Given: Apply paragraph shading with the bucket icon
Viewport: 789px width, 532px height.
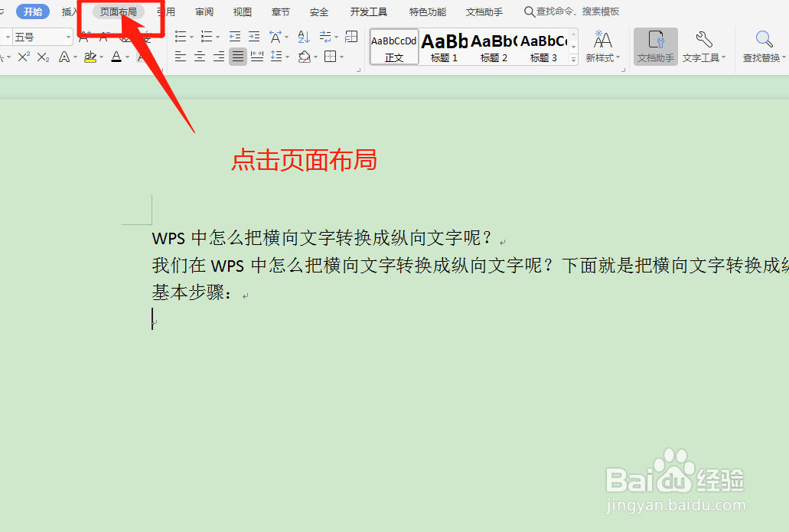Looking at the screenshot, I should click(x=304, y=57).
